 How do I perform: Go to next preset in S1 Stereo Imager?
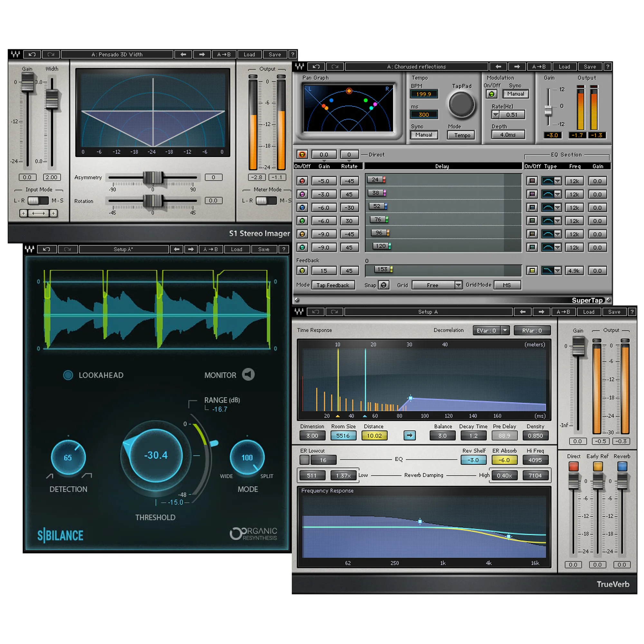click(x=202, y=54)
